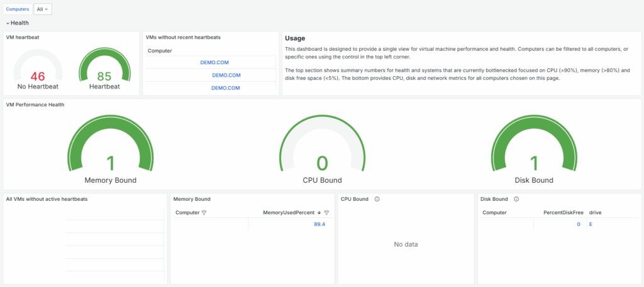Open the third .DEMO.COM computer link
The height and width of the screenshot is (287, 644).
(225, 88)
